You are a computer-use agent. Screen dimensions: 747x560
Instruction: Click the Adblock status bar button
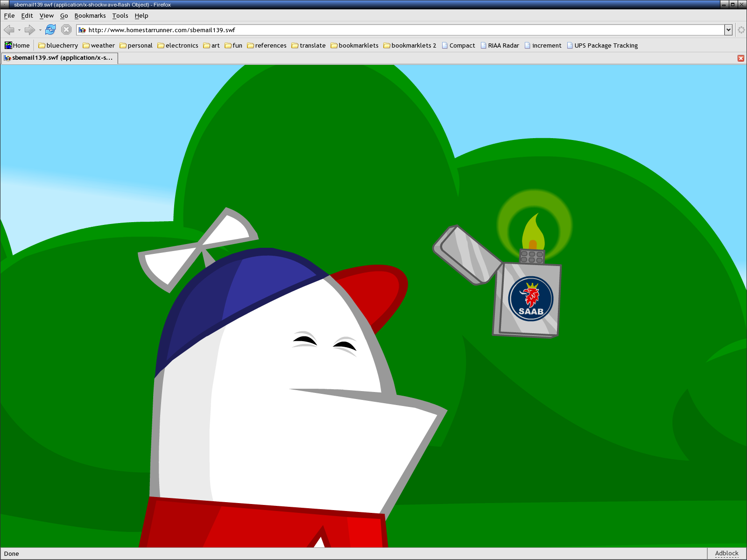(727, 553)
